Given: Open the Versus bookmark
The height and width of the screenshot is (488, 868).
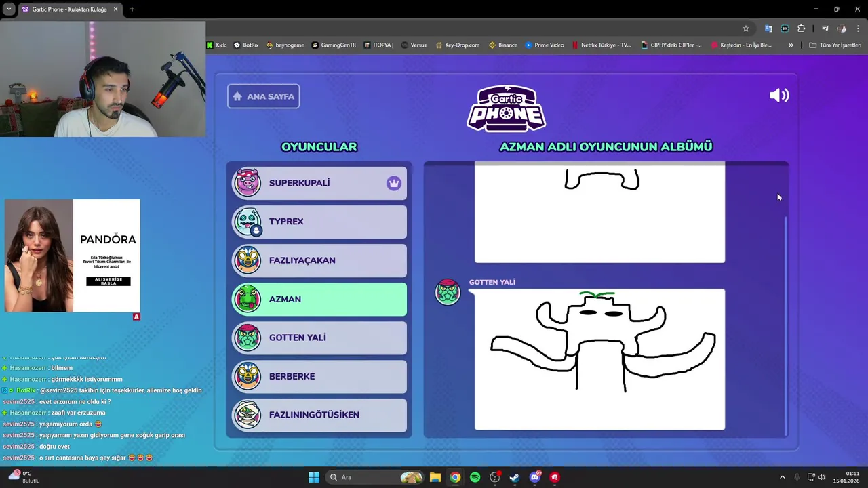Looking at the screenshot, I should [x=414, y=45].
